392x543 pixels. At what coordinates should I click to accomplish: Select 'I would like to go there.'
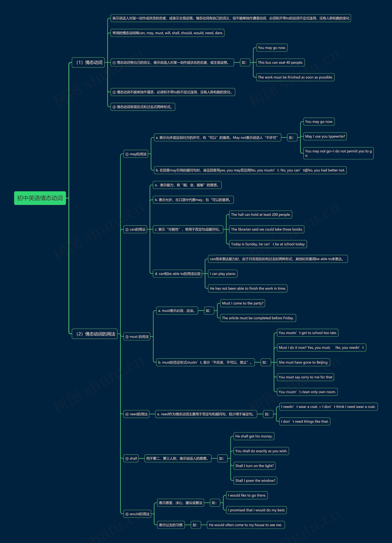click(x=247, y=495)
